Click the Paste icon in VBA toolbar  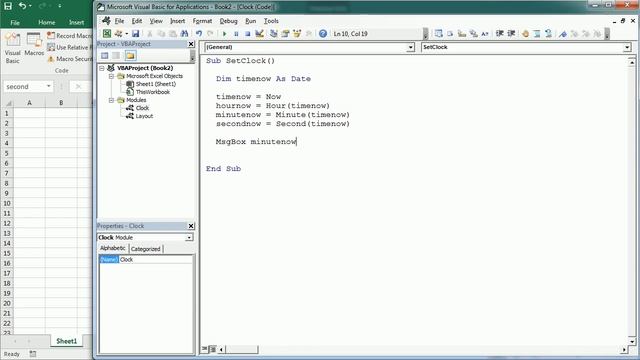click(173, 34)
